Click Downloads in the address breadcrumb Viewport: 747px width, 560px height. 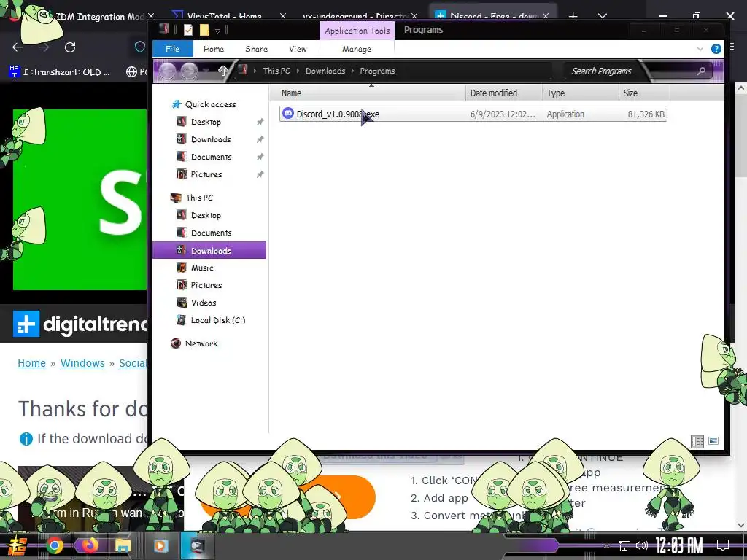pyautogui.click(x=325, y=71)
